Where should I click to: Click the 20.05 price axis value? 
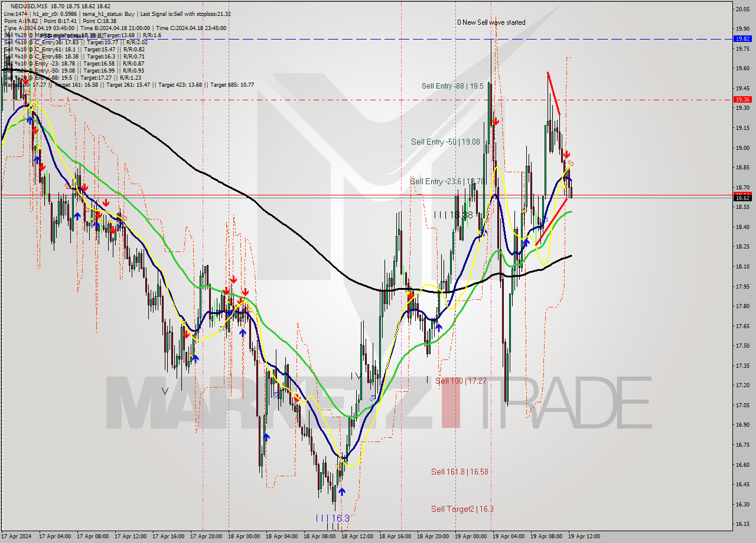click(x=742, y=9)
